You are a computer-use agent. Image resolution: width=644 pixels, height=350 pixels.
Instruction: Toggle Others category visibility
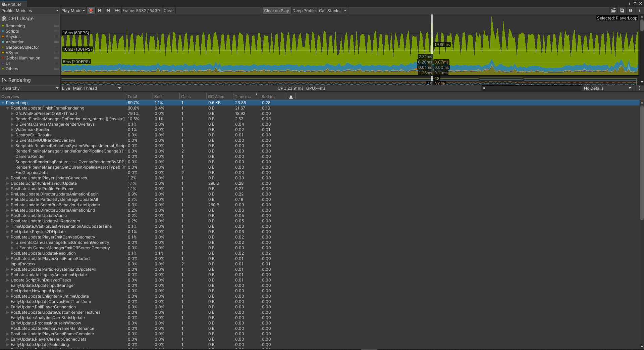[x=3, y=69]
